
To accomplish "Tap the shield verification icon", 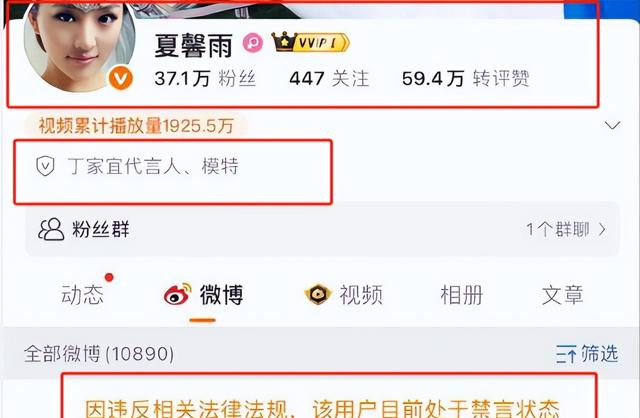I will point(45,166).
